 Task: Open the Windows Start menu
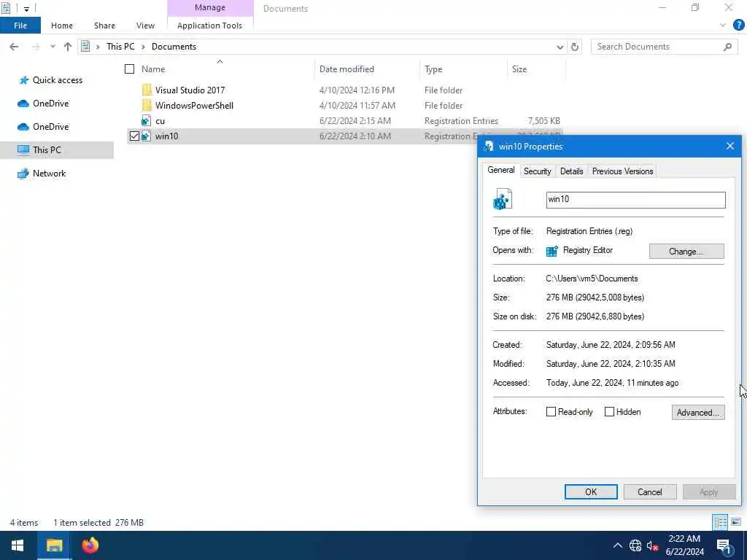[18, 545]
